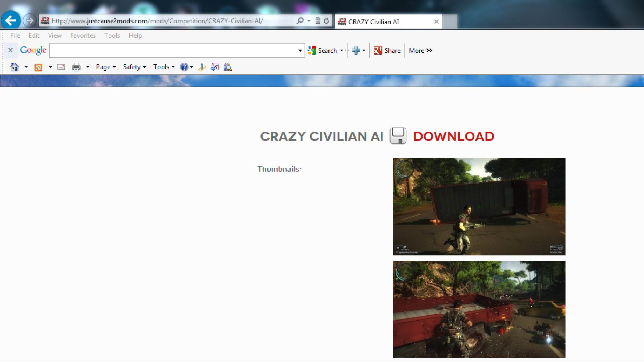644x362 pixels.
Task: Click the red DOWNLOAD link
Action: coord(453,136)
